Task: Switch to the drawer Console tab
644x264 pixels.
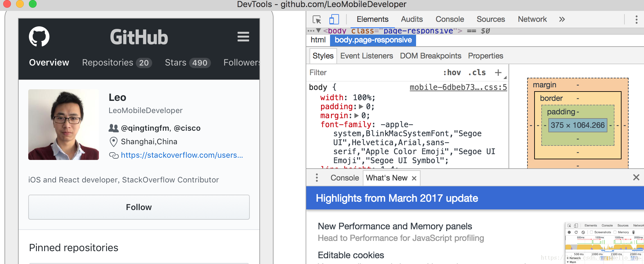Action: [x=344, y=178]
